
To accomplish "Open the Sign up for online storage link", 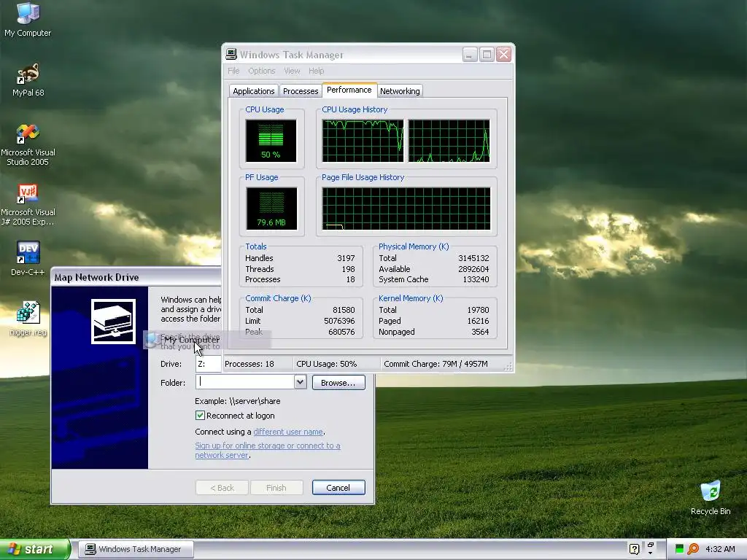I will 267,450.
